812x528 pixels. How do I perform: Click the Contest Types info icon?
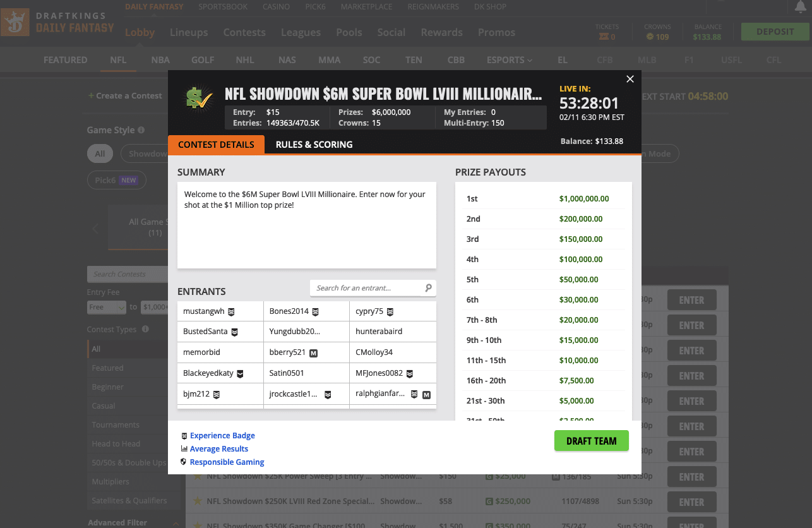(x=145, y=329)
